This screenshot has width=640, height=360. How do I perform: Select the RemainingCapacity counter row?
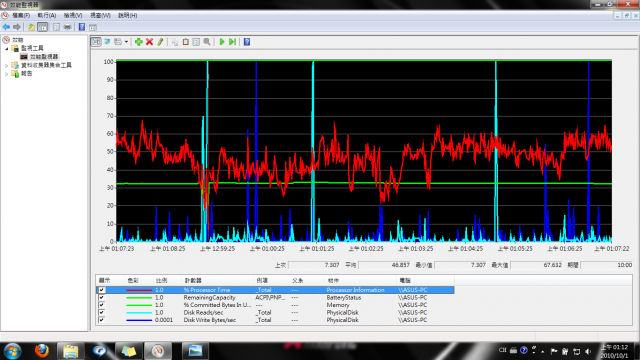click(x=275, y=298)
